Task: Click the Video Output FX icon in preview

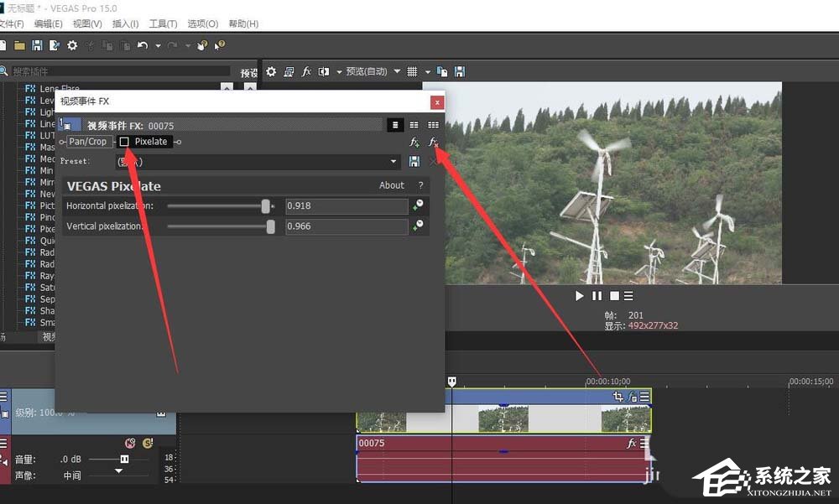Action: point(306,72)
